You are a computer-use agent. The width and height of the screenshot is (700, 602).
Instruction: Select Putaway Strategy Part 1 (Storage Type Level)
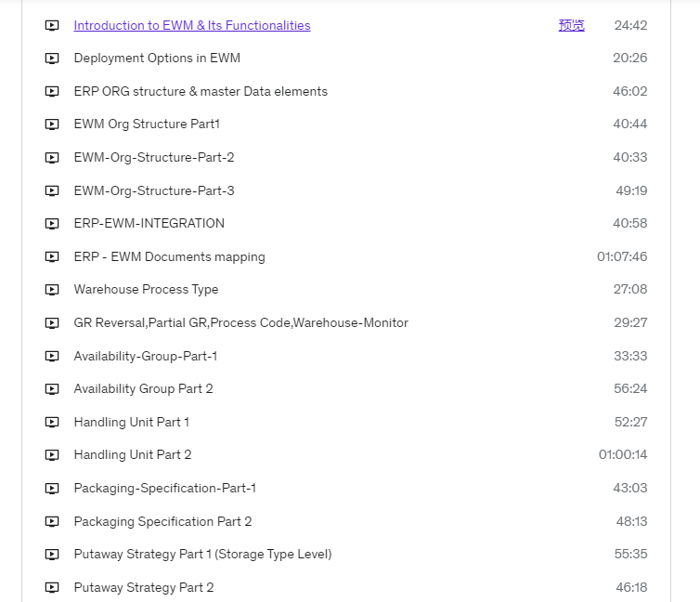[x=202, y=555]
